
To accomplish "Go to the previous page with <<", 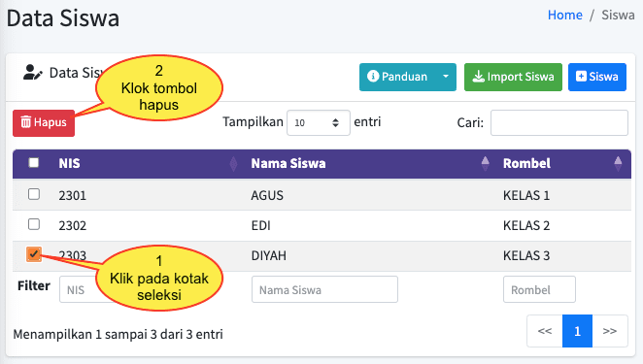I will coord(545,331).
